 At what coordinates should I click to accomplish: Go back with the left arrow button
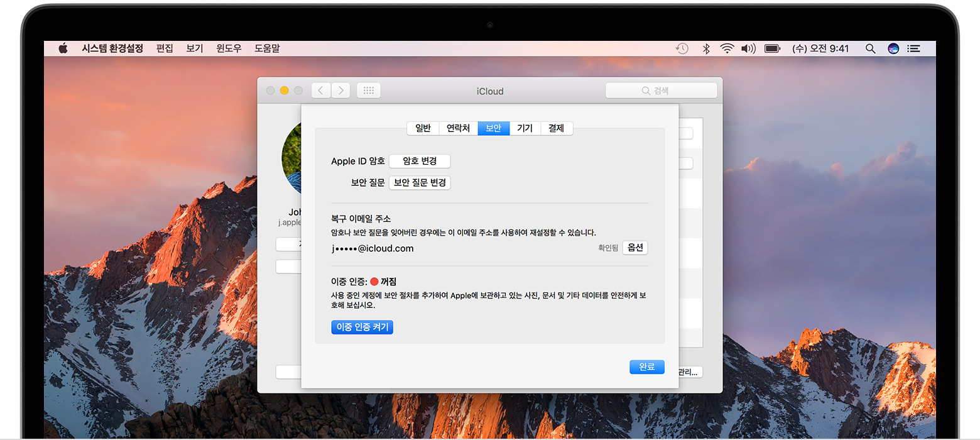(321, 91)
